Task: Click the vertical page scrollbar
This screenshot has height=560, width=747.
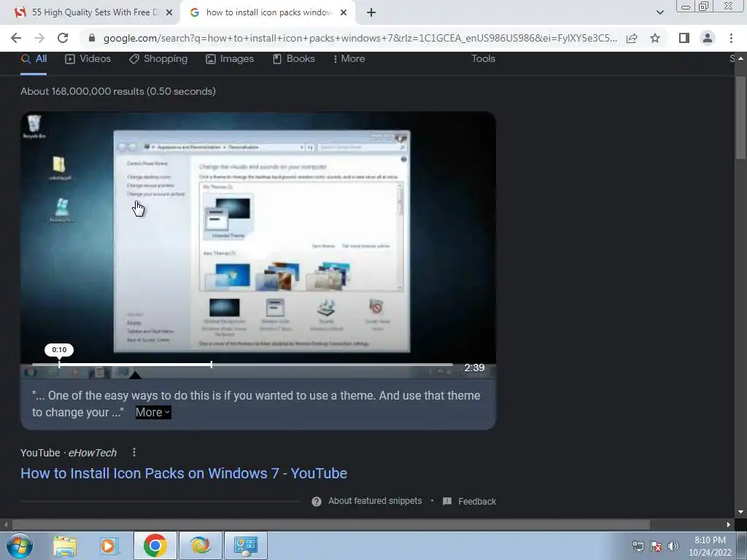Action: click(740, 117)
